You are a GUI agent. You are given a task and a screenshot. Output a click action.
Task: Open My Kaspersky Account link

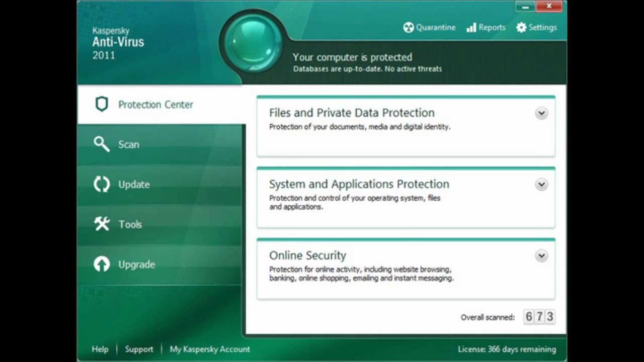point(210,349)
